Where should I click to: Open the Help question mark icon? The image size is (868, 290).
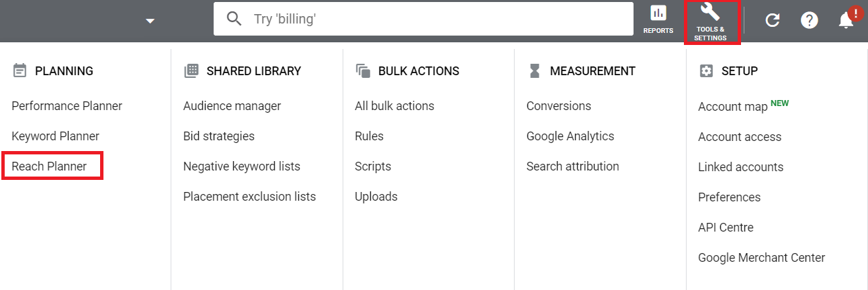810,20
